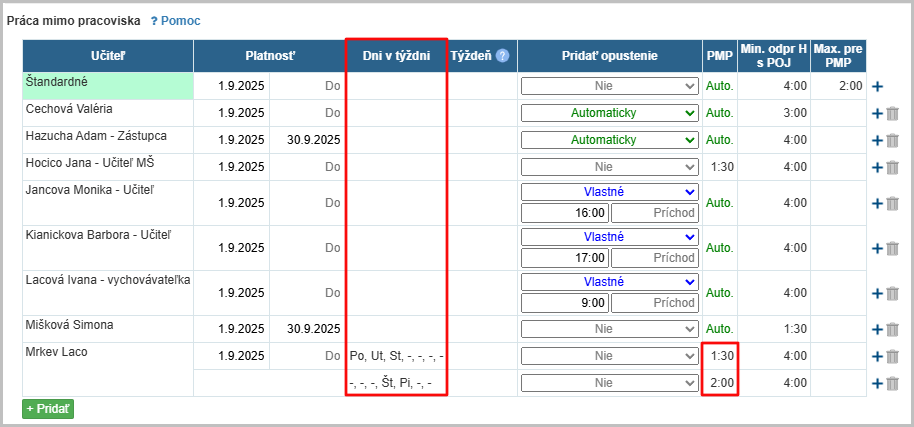914x427 pixels.
Task: Open Cechová Valéria 'Automaticky' dropdown
Action: pos(609,113)
